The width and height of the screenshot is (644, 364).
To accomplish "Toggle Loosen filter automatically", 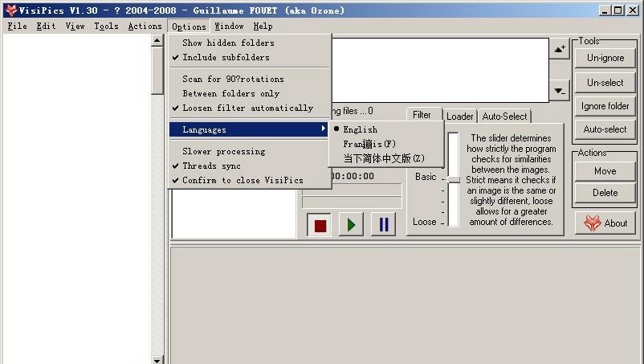I will [249, 108].
